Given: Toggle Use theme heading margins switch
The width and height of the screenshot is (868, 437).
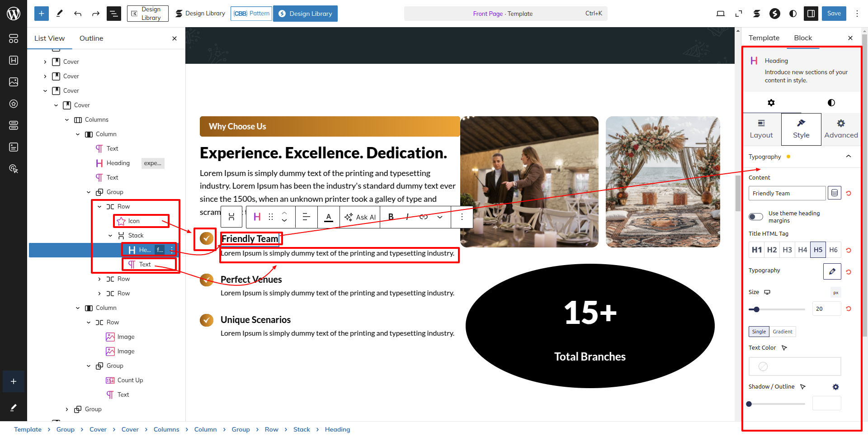Looking at the screenshot, I should [x=755, y=217].
